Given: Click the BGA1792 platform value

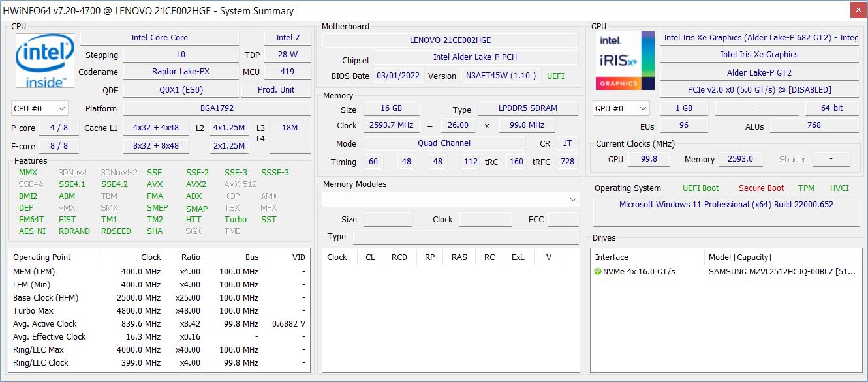Looking at the screenshot, I should (217, 108).
